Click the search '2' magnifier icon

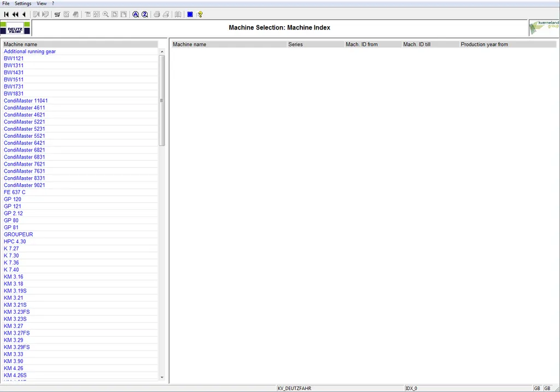click(144, 14)
